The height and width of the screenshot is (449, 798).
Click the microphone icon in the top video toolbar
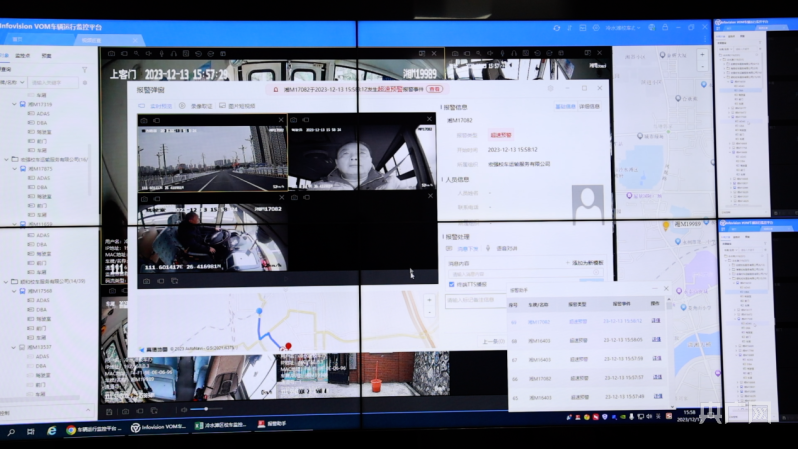pos(161,53)
